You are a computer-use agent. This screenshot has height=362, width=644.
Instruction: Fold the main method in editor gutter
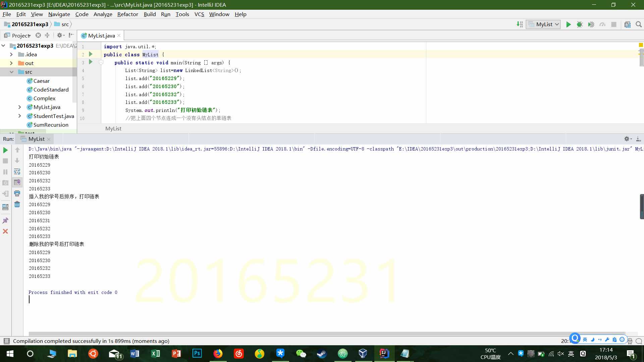tap(101, 62)
